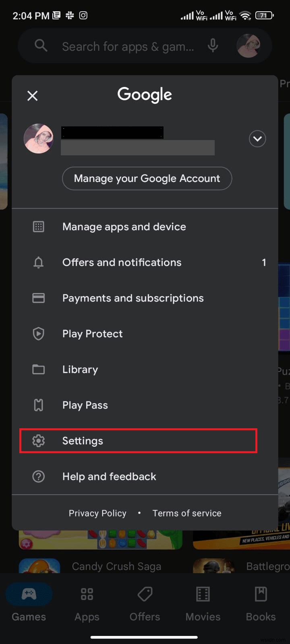Click the Settings gear icon

coord(38,441)
